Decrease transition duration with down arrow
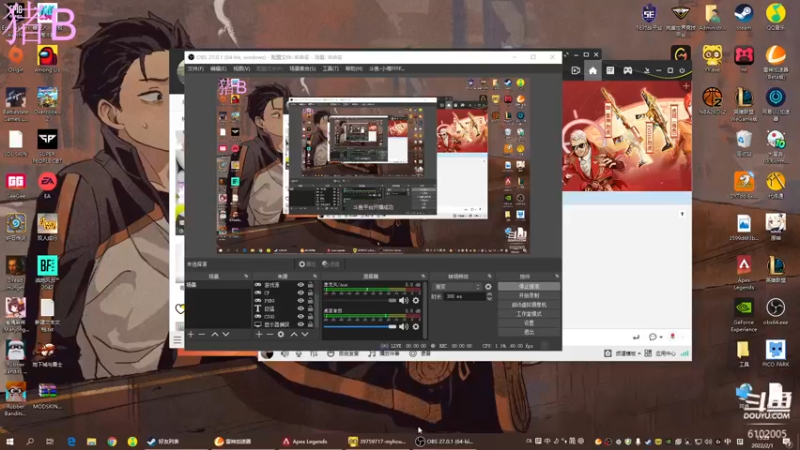The height and width of the screenshot is (450, 800). (489, 298)
